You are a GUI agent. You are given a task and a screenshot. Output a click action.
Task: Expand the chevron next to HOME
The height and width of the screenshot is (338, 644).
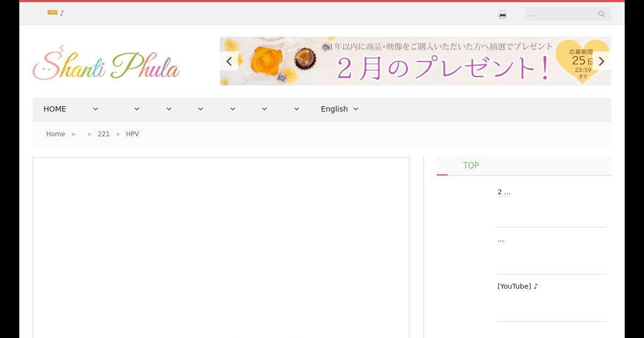[x=96, y=109]
